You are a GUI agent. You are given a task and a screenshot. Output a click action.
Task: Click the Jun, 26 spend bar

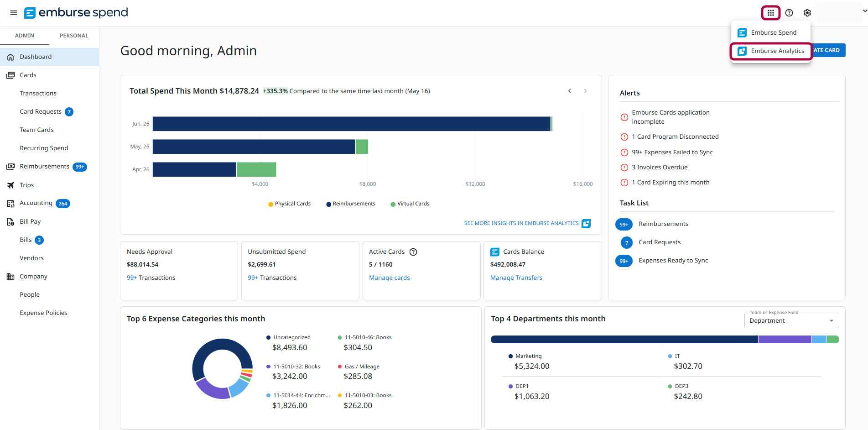point(352,124)
